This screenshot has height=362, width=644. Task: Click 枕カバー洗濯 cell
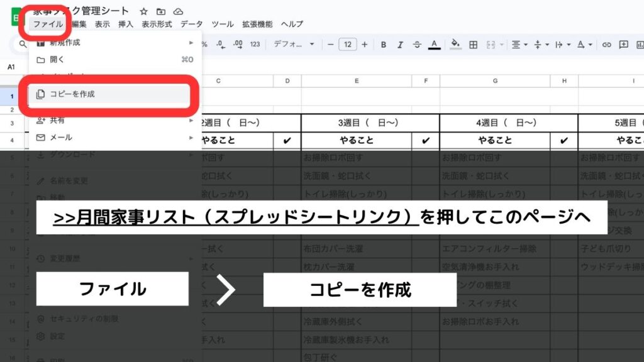[x=357, y=266]
